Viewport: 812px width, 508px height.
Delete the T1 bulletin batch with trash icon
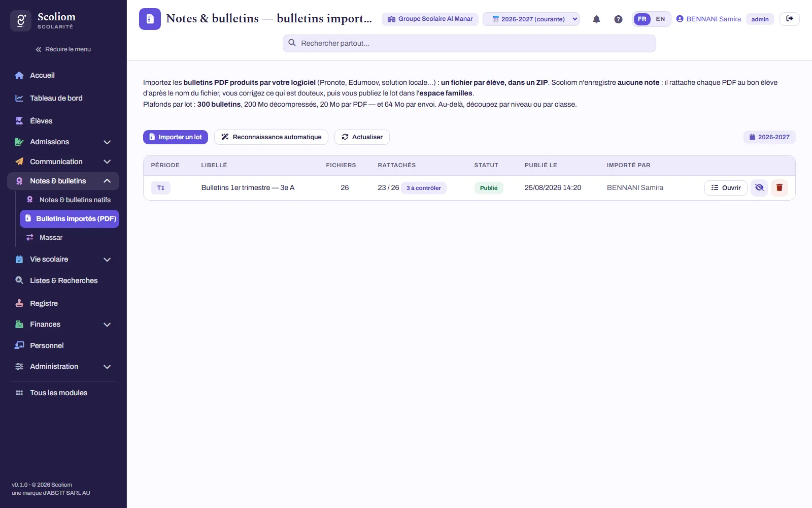pyautogui.click(x=780, y=188)
